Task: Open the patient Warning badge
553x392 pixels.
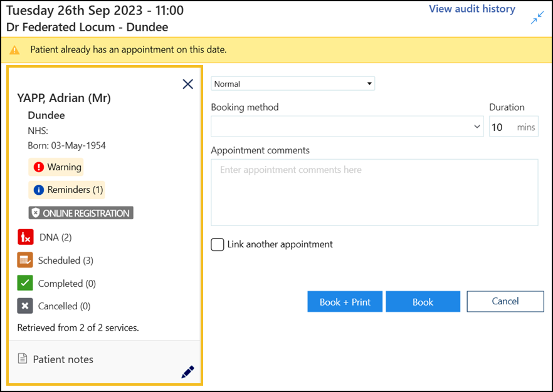Action: click(x=56, y=167)
